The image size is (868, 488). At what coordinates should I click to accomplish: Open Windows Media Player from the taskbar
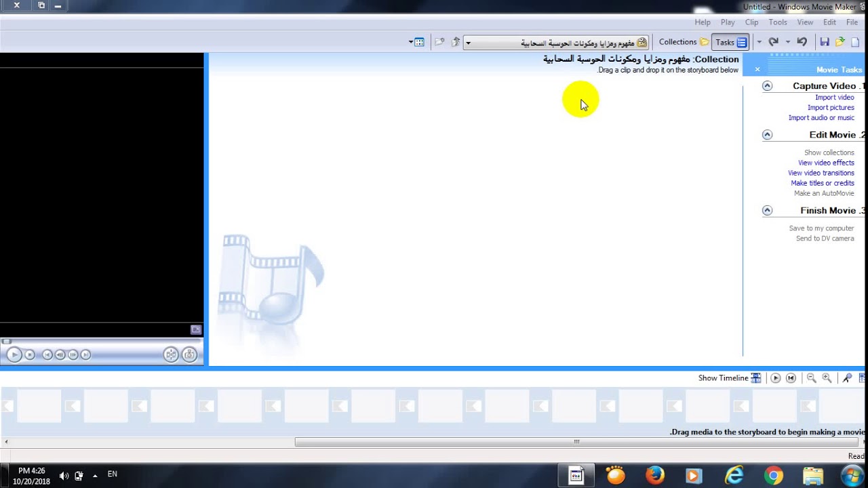click(694, 476)
